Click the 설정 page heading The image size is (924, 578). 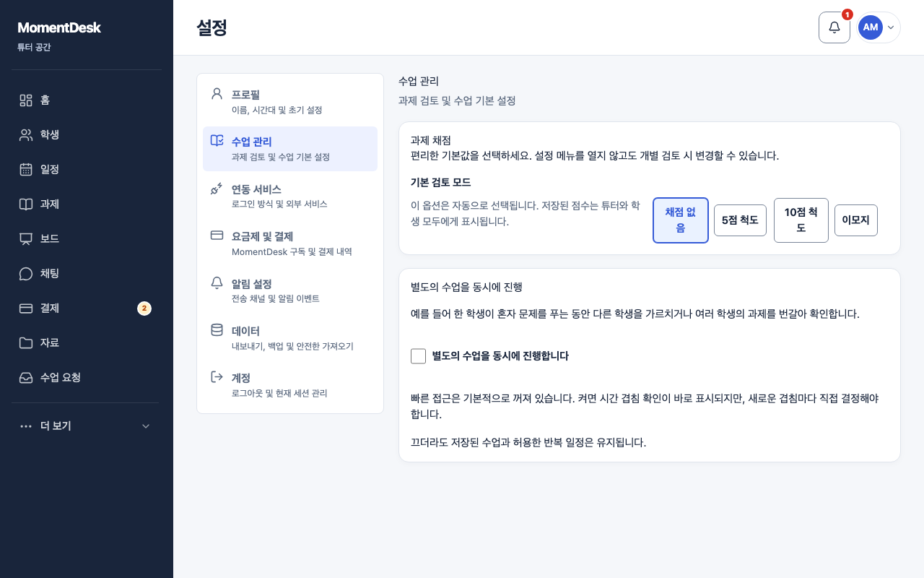coord(212,27)
